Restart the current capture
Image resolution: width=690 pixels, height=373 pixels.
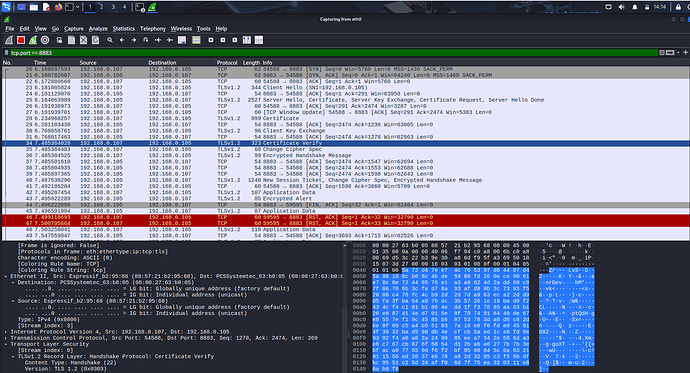(x=33, y=40)
